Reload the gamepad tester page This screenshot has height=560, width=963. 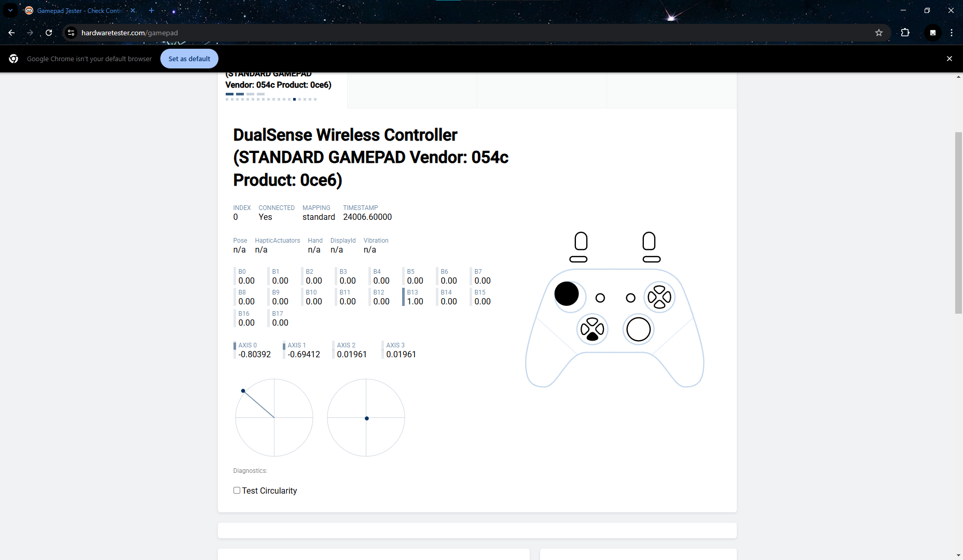[x=49, y=33]
